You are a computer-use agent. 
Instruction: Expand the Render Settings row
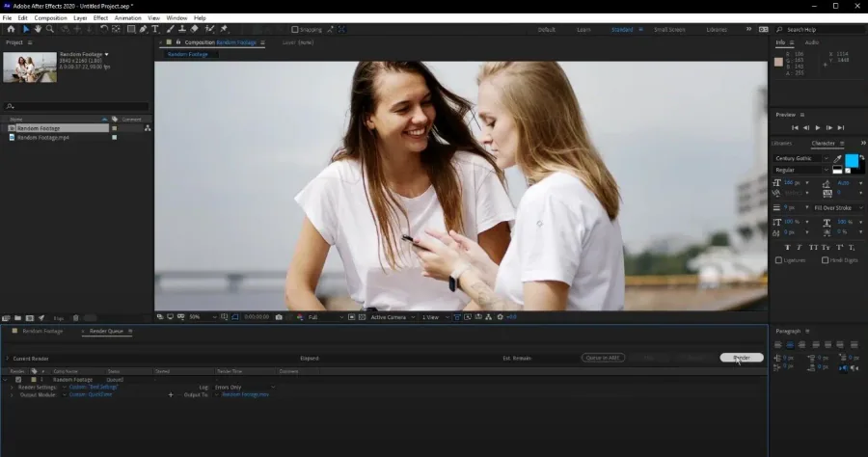[12, 388]
